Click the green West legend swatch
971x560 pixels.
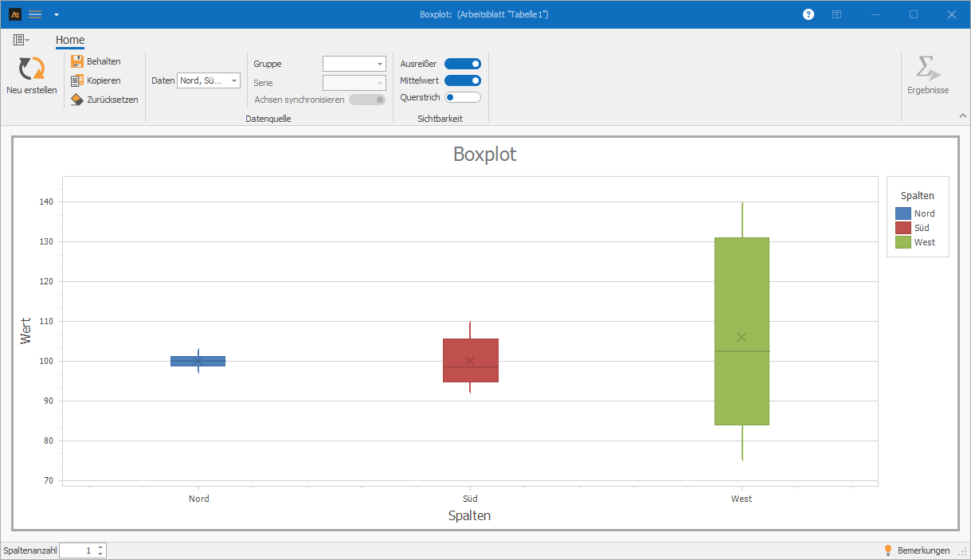(x=903, y=242)
